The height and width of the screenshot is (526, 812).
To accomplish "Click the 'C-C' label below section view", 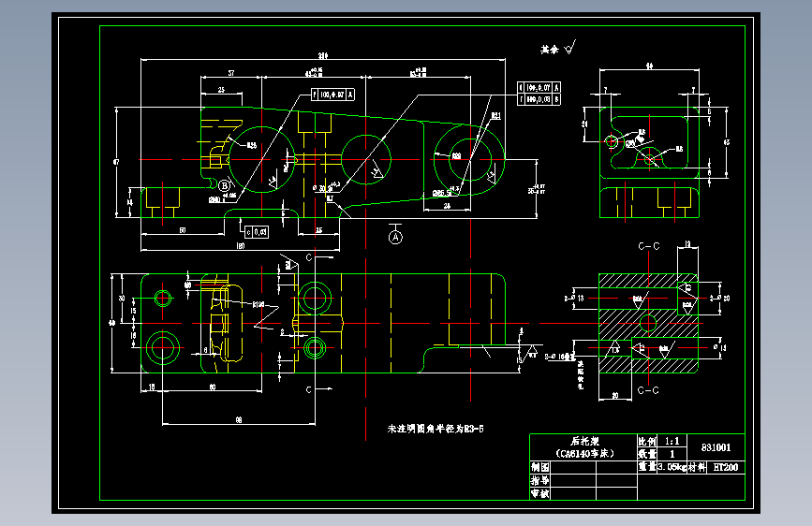I will (x=648, y=390).
